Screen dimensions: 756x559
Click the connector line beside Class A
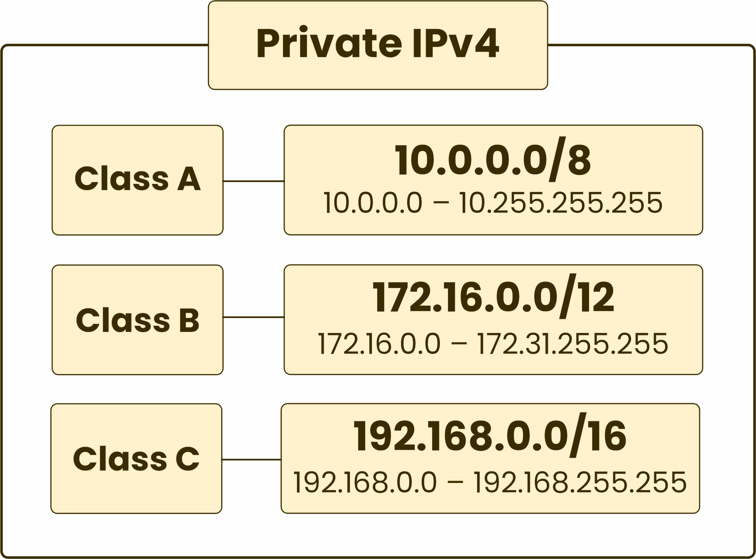click(x=253, y=181)
